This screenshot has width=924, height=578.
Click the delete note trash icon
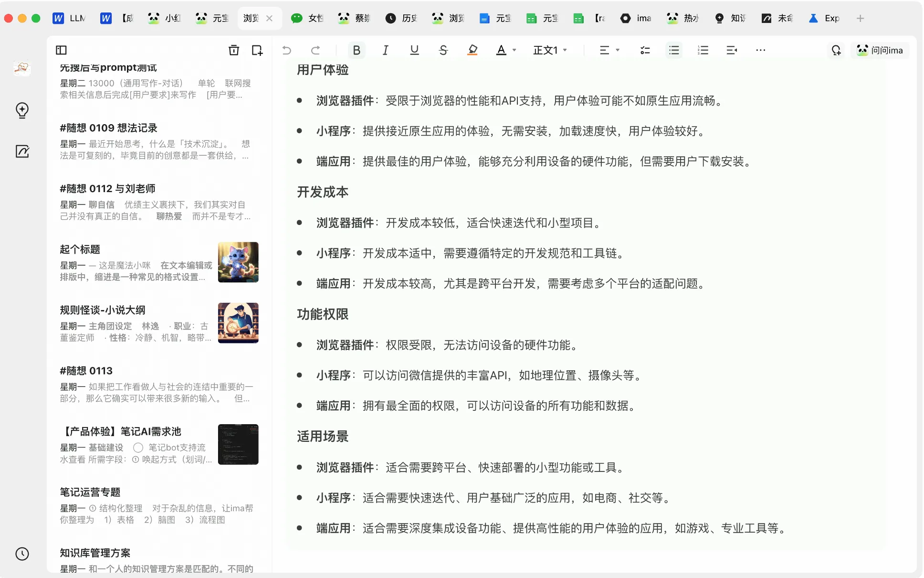[233, 50]
